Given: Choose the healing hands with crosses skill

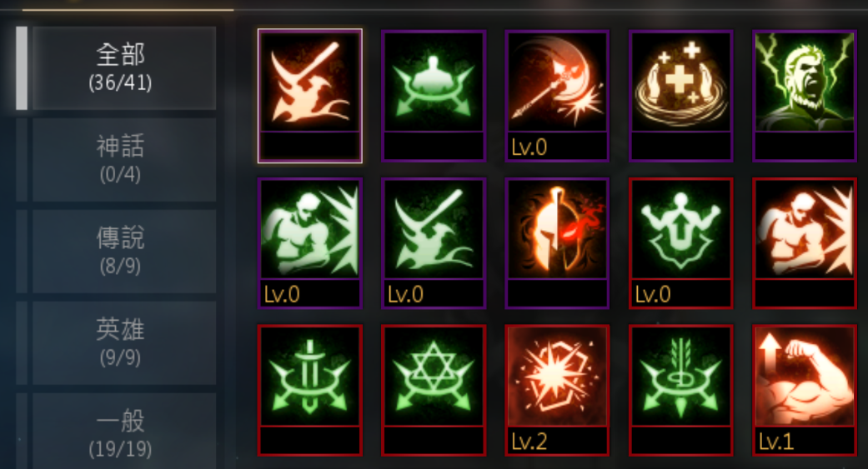Looking at the screenshot, I should pyautogui.click(x=681, y=96).
